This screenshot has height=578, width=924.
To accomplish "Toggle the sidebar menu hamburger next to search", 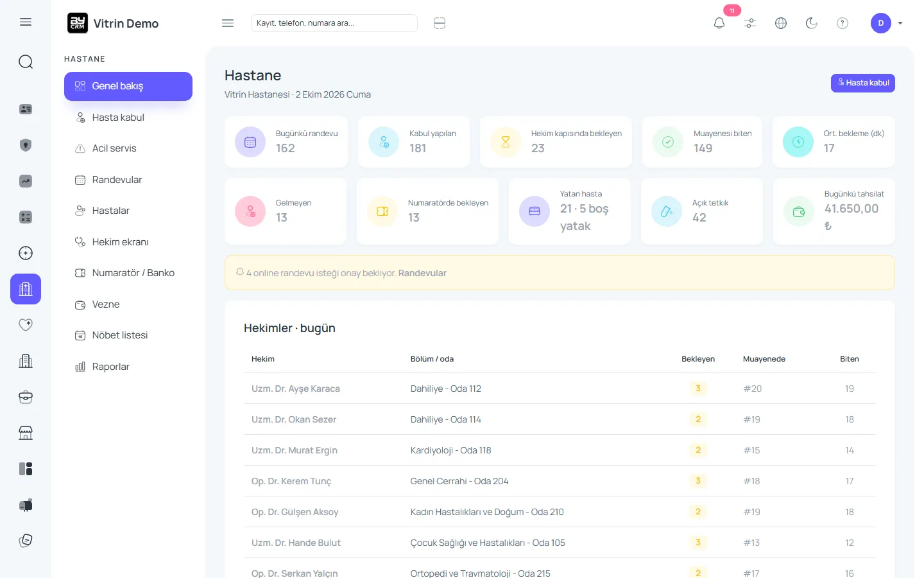I will [228, 23].
